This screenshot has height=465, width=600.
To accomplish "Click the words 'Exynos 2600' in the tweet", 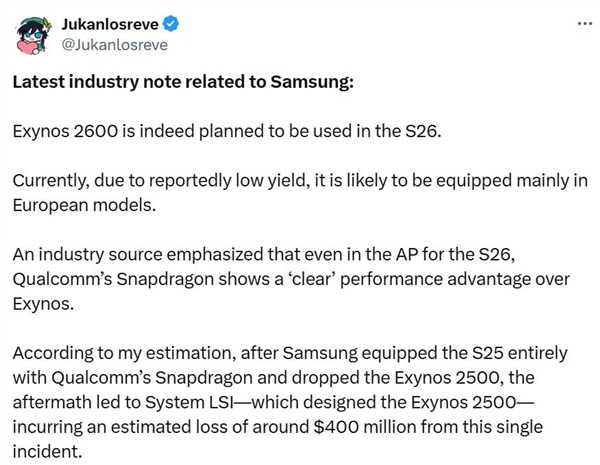I will pos(65,131).
